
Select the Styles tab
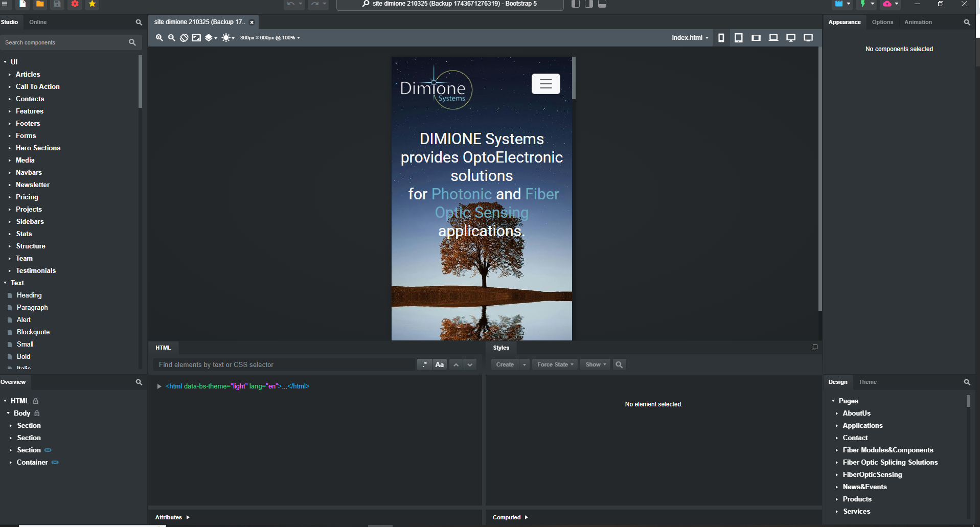pos(501,348)
